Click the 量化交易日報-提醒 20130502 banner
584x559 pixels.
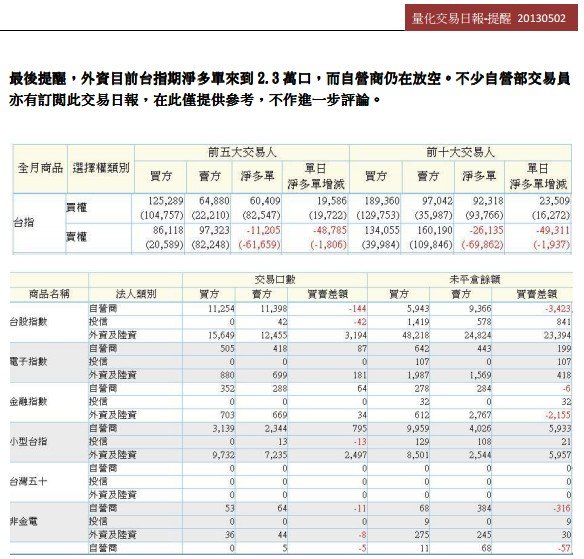click(x=491, y=18)
